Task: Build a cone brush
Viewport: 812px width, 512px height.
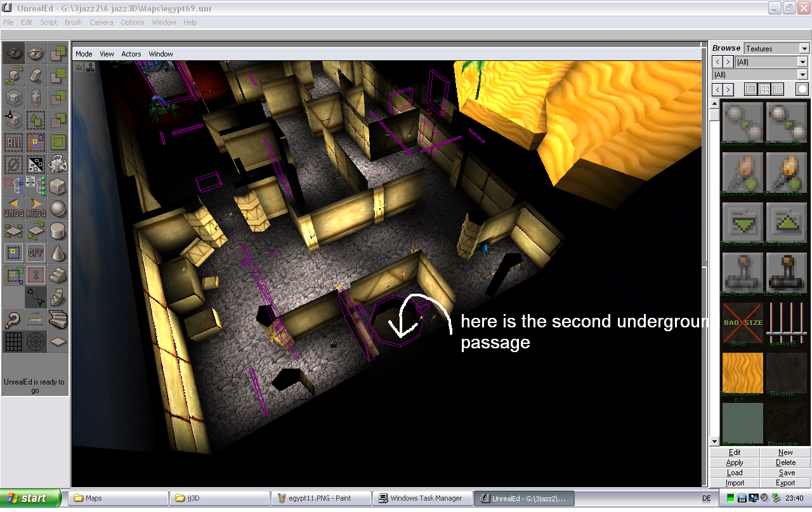Action: point(58,253)
